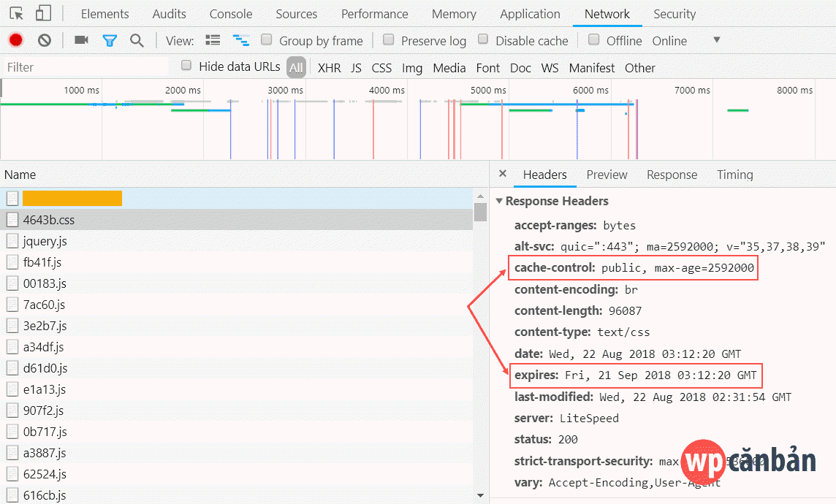
Task: Click the filter funnel icon
Action: [x=110, y=40]
